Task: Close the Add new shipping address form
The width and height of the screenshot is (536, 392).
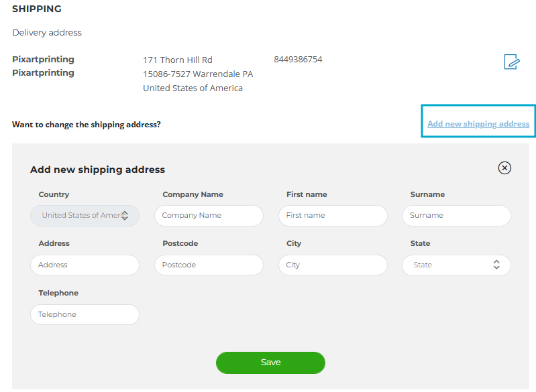Action: click(x=504, y=168)
